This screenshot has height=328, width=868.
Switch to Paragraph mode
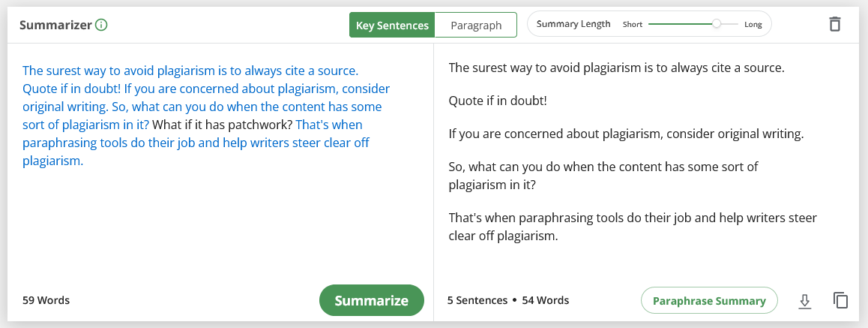476,25
